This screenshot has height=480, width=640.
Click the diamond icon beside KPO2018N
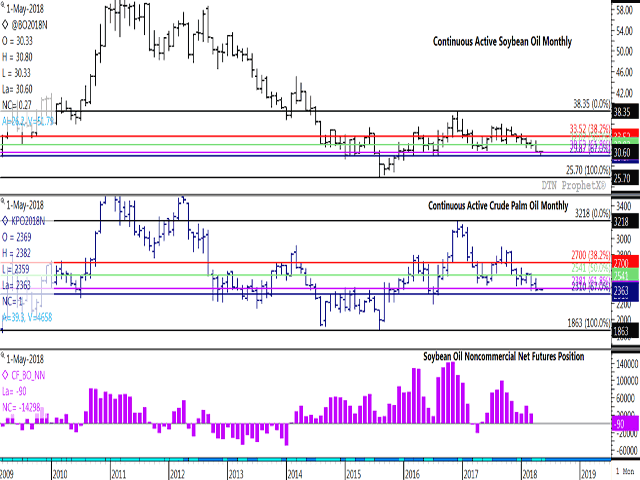[x=5, y=221]
